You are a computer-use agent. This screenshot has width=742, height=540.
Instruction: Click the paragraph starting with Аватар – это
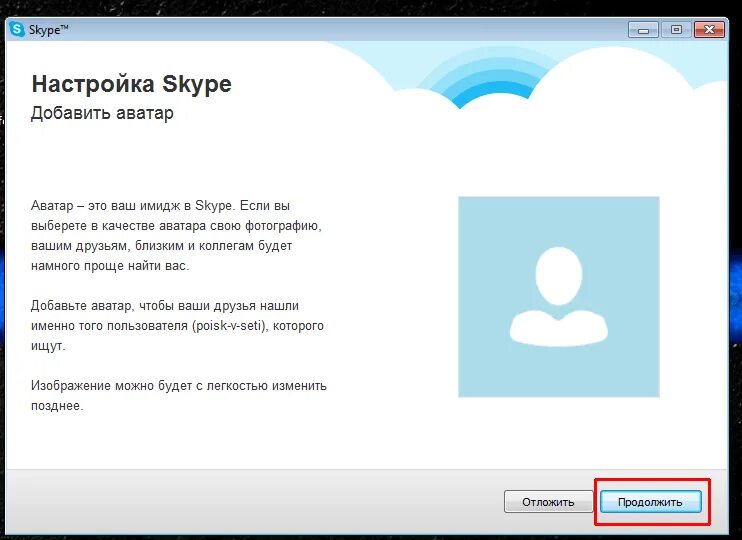[177, 236]
